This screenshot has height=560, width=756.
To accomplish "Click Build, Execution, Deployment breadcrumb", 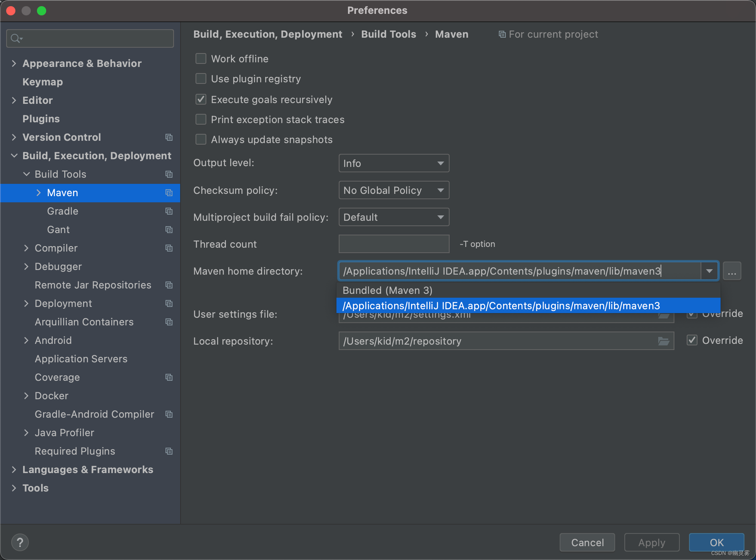I will pos(268,34).
